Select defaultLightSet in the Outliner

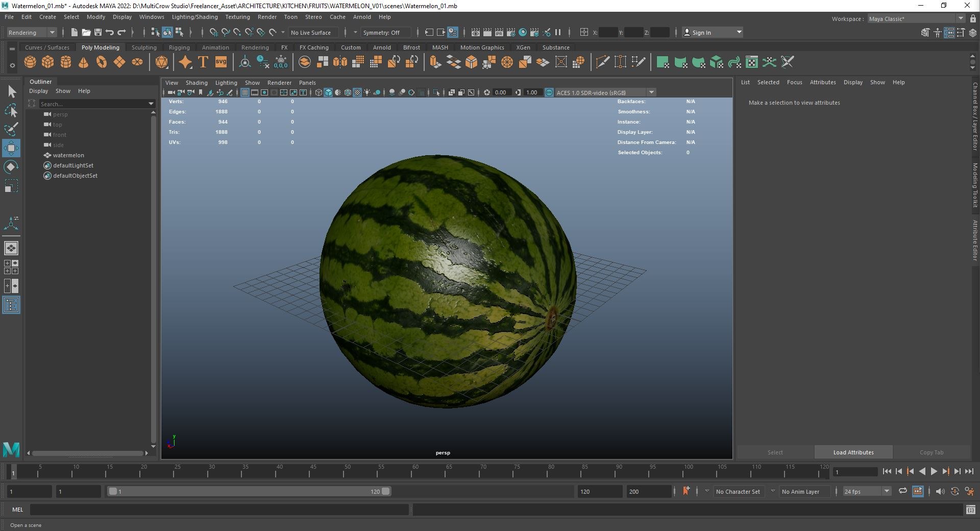73,165
